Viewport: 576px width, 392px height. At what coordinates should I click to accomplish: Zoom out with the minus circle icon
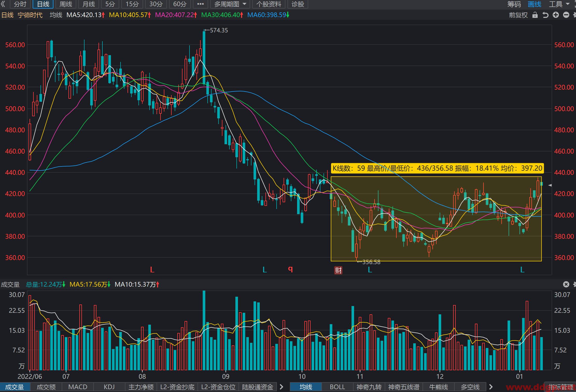tap(566, 15)
